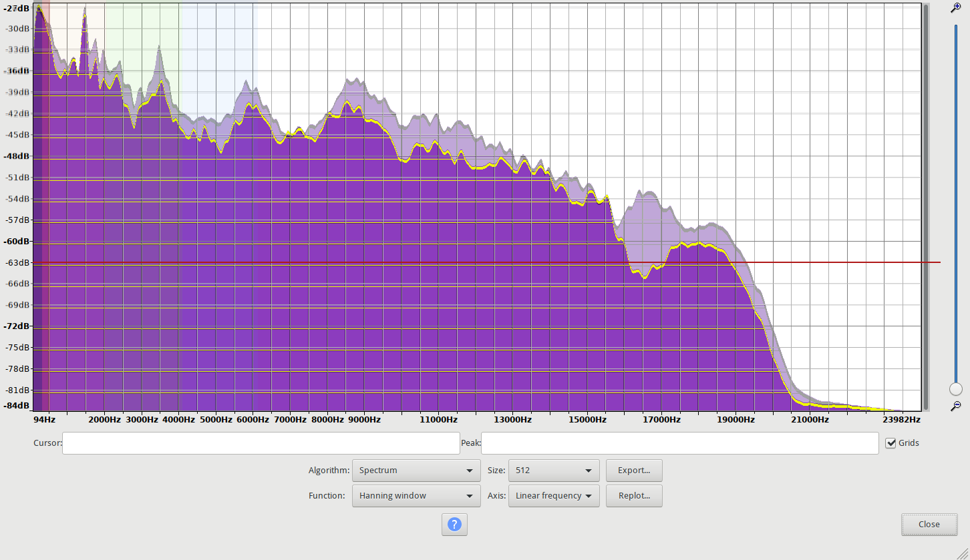Image resolution: width=970 pixels, height=560 pixels.
Task: Toggle the Grids checkbox
Action: (x=891, y=443)
